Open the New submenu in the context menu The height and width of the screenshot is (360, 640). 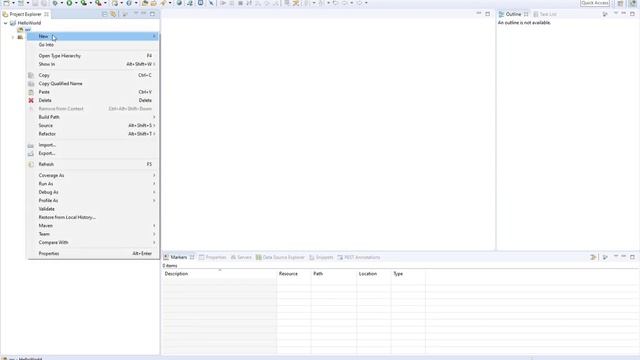pyautogui.click(x=93, y=36)
